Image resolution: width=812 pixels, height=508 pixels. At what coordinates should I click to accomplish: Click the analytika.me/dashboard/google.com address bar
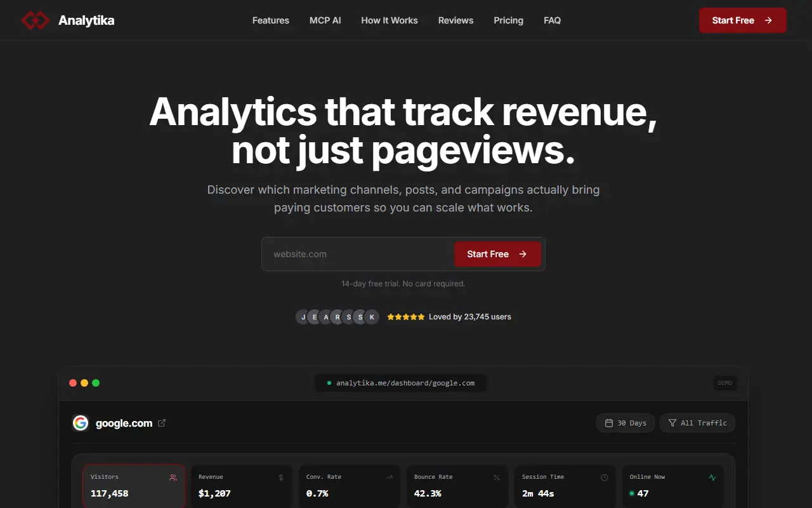[401, 383]
